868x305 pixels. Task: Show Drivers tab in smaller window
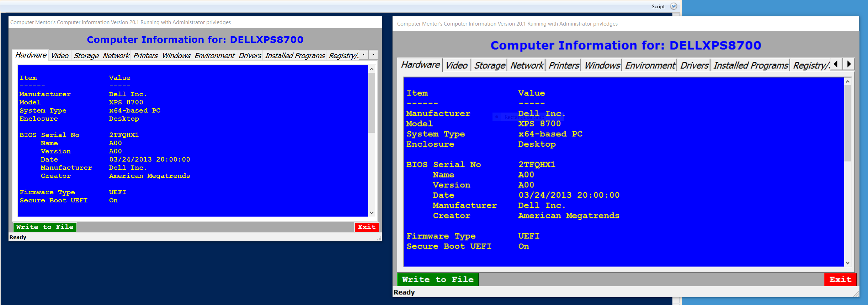pyautogui.click(x=250, y=56)
